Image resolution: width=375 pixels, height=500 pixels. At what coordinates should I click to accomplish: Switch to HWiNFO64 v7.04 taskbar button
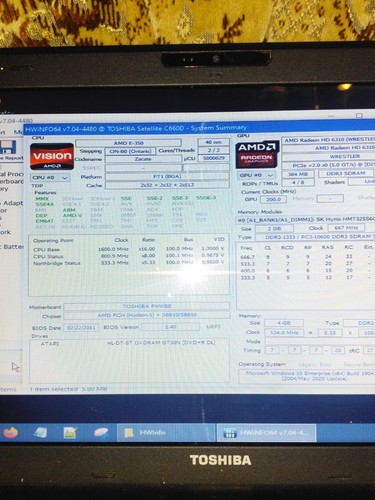click(266, 433)
